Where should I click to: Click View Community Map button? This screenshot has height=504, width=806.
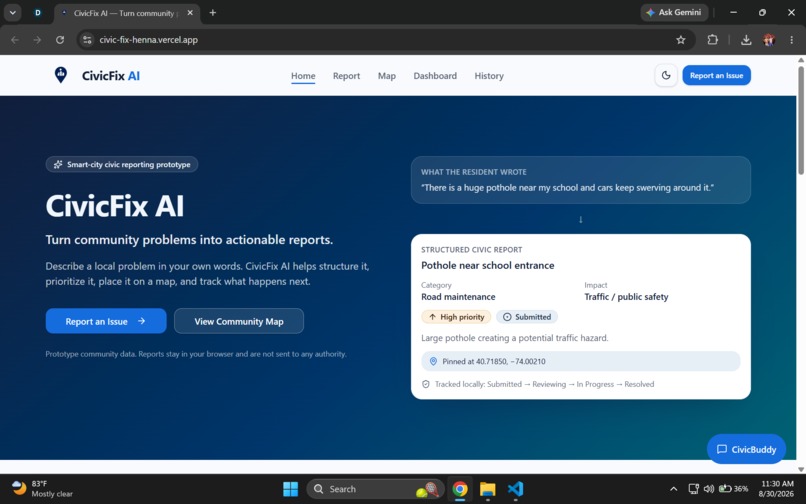239,321
